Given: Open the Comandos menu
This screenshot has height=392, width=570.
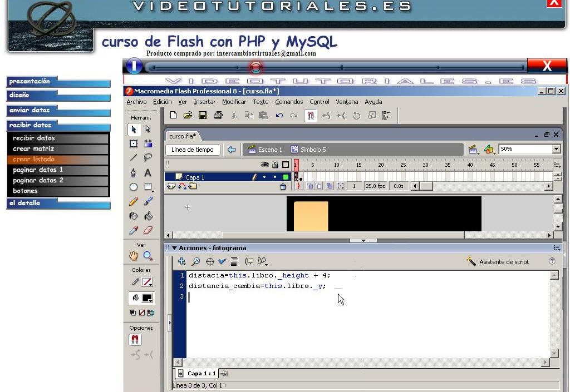Looking at the screenshot, I should pos(289,102).
